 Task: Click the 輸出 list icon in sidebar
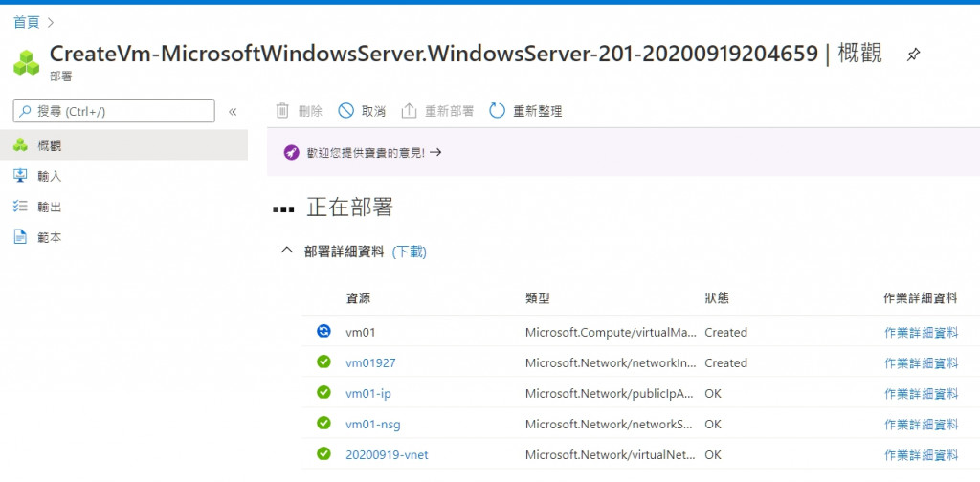(21, 206)
